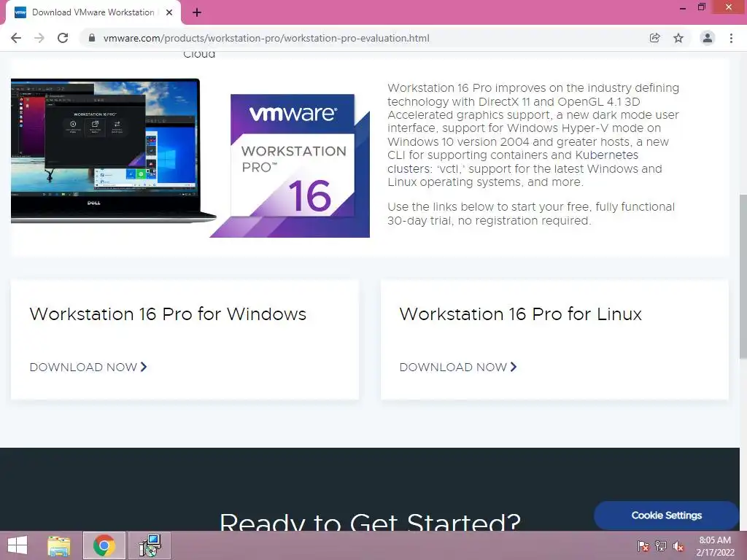Close the Download VMware Workstation tab
This screenshot has width=747, height=560.
[x=169, y=12]
